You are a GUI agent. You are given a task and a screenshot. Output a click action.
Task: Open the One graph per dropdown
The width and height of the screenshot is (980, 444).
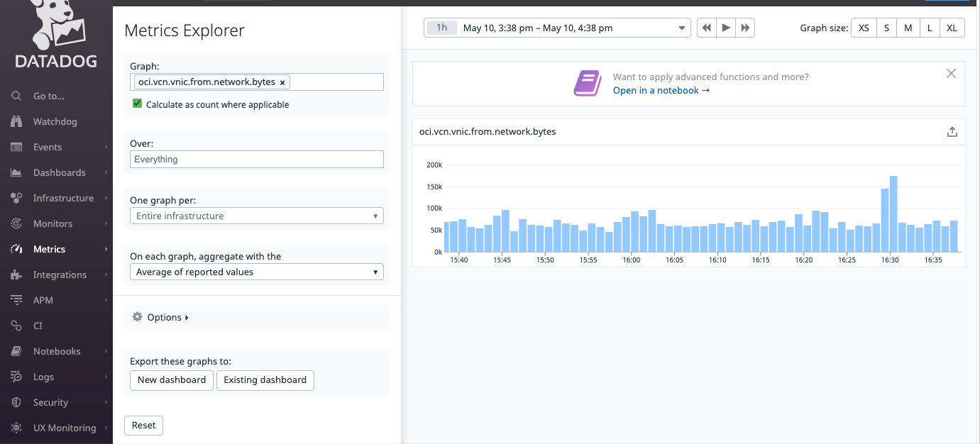tap(256, 215)
